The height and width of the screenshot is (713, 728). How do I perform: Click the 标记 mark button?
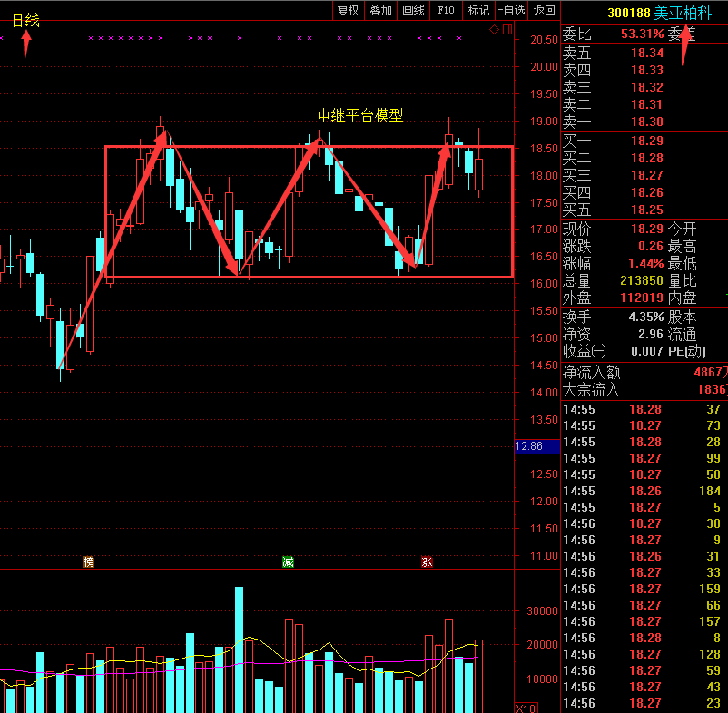(x=478, y=10)
